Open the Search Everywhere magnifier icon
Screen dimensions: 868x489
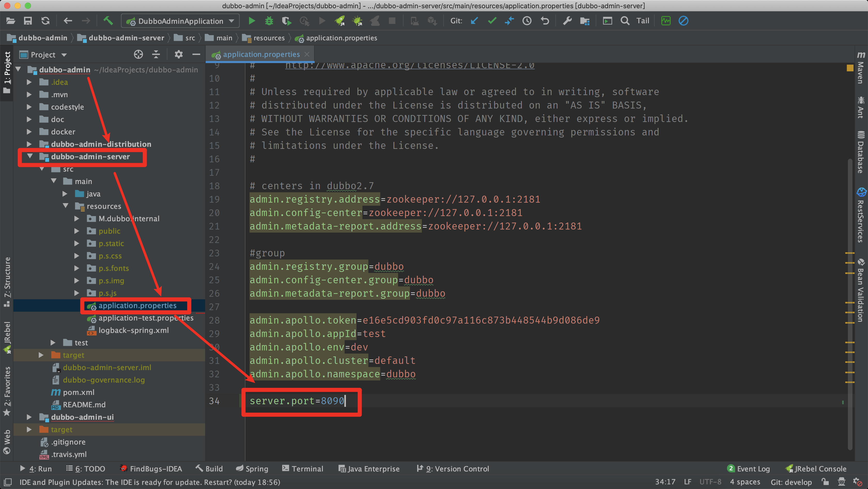(625, 21)
